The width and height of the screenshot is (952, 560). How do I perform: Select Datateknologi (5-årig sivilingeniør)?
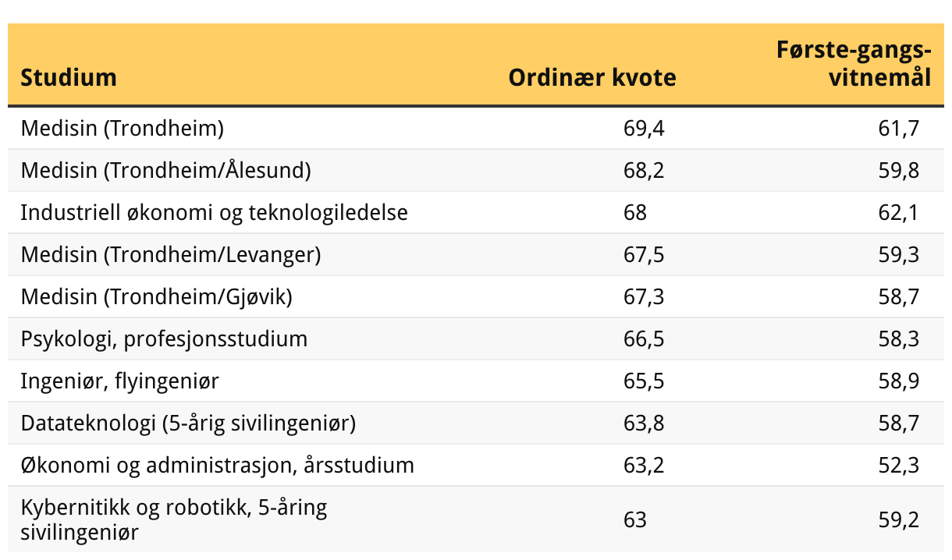pos(188,423)
